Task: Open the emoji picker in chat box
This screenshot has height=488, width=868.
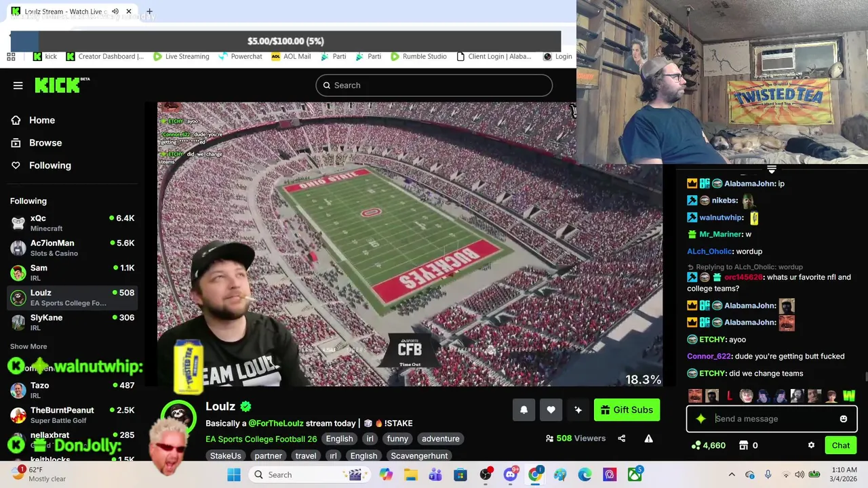Action: (844, 419)
